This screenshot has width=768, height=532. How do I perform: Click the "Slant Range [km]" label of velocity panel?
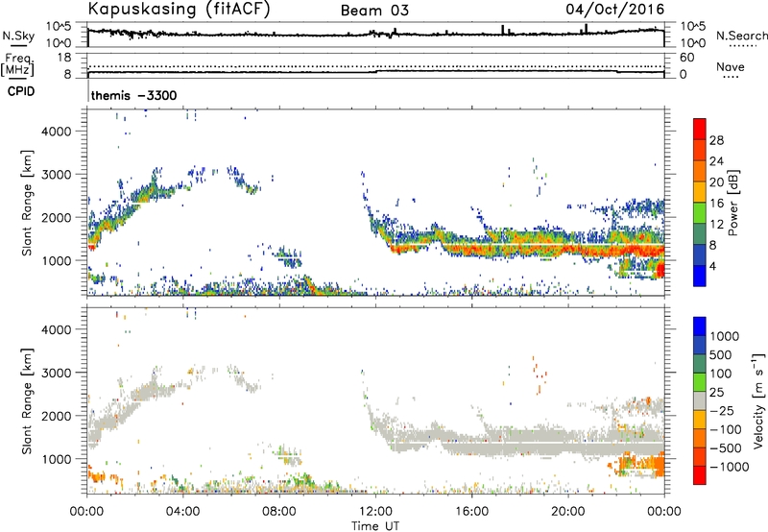tap(27, 400)
